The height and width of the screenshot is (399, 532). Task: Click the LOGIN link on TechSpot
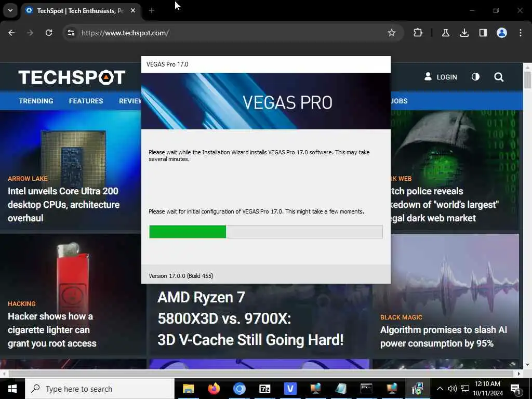(441, 77)
